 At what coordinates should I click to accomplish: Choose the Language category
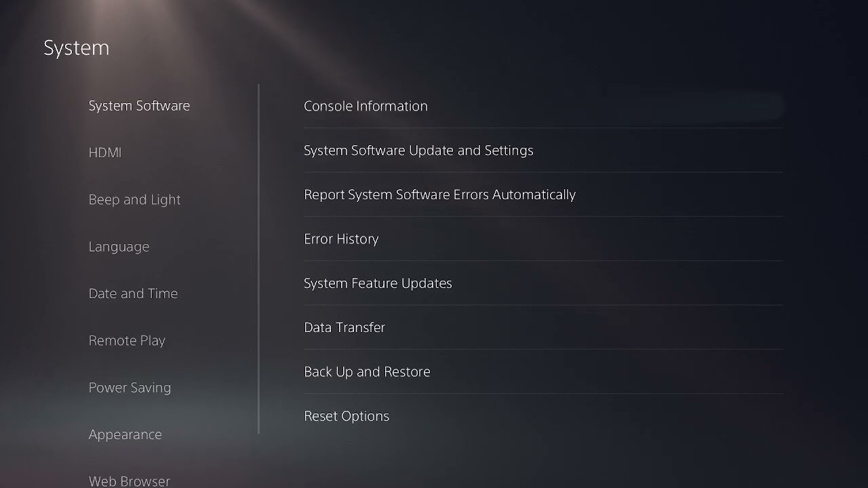pos(119,247)
